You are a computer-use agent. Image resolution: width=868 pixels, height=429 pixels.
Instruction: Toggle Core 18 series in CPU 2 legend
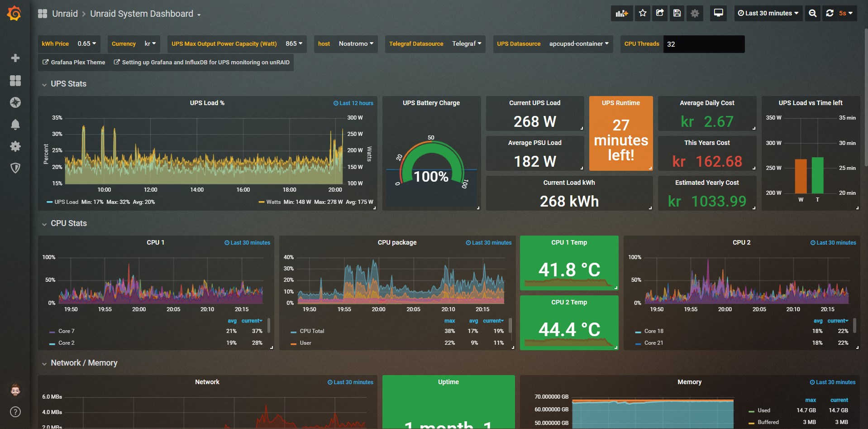pos(653,331)
